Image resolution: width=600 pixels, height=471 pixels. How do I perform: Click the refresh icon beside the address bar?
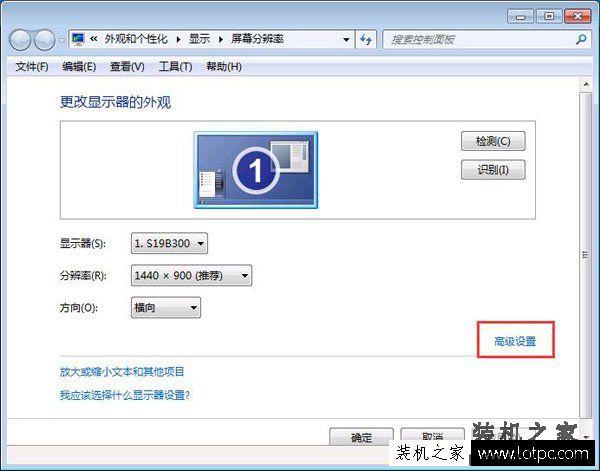(x=366, y=39)
